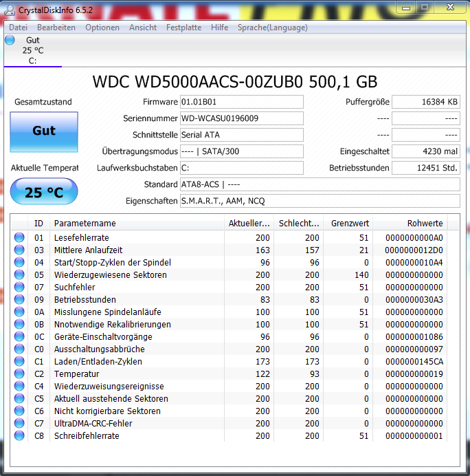The height and width of the screenshot is (476, 470).
Task: Click status orb of Mittlere Anlaufzeit row
Action: (x=19, y=250)
